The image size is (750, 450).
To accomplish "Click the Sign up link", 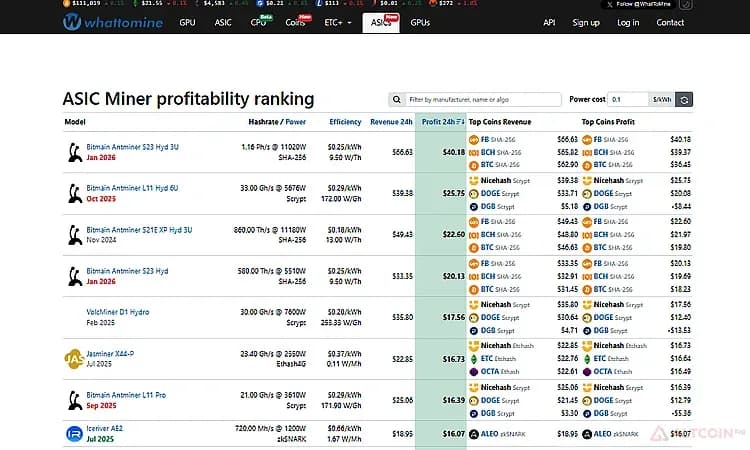I will (x=586, y=22).
